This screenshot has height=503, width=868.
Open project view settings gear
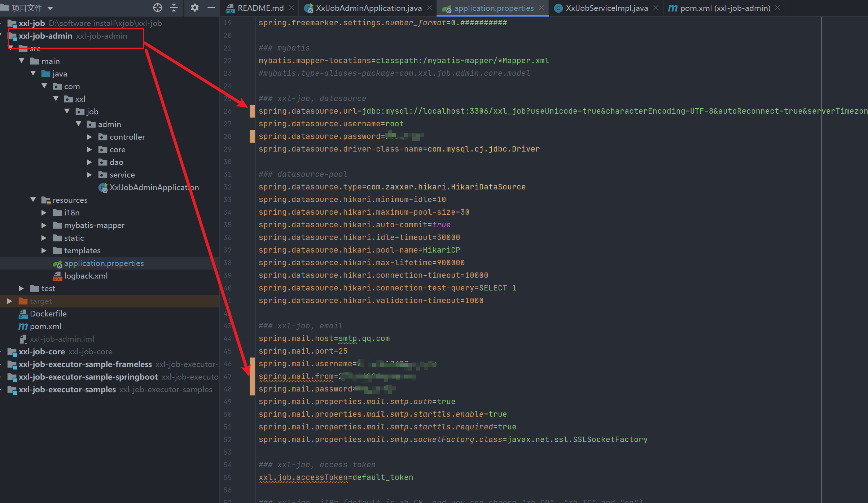(195, 8)
